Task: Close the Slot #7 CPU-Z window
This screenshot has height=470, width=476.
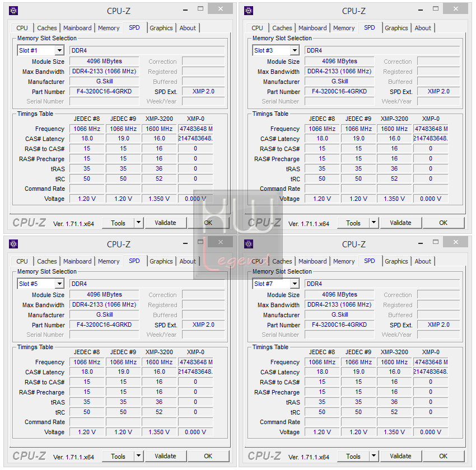Action: tap(456, 242)
